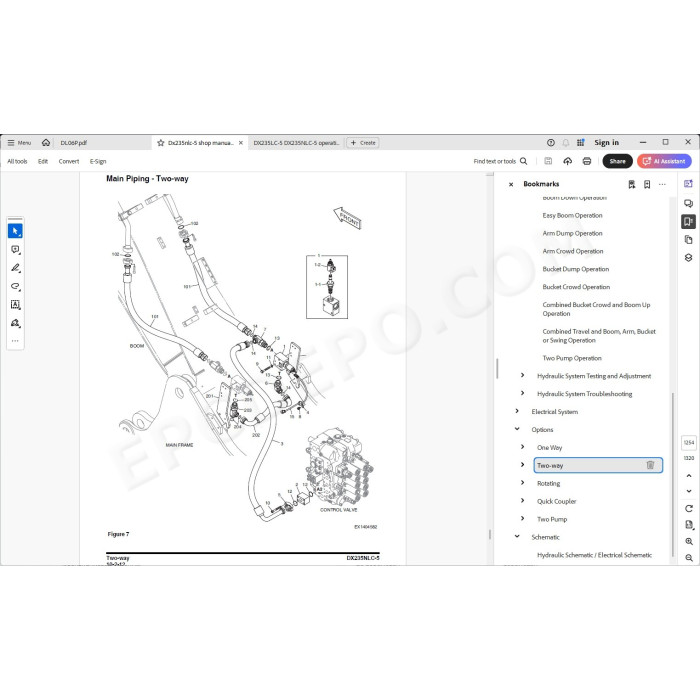Click the current page number 1254 box
700x700 pixels.
point(689,442)
